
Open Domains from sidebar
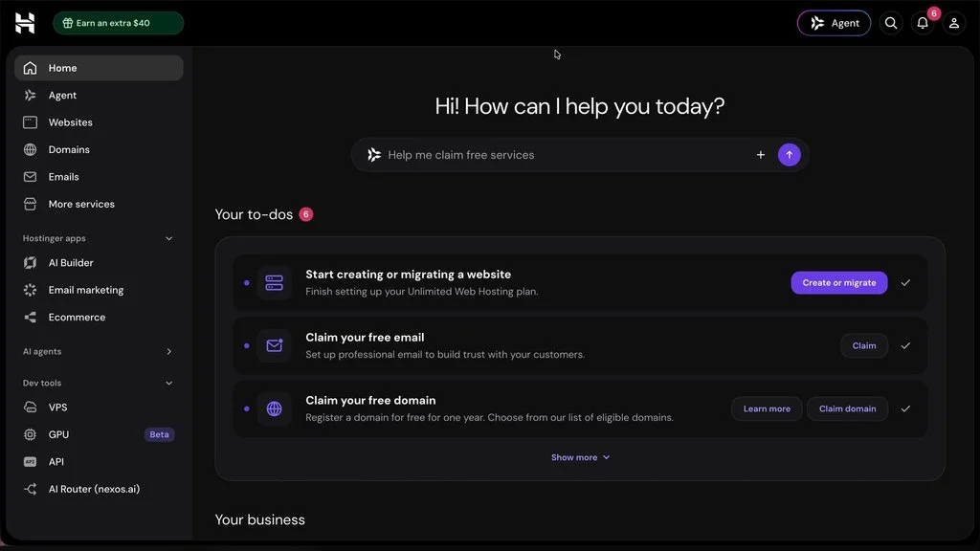click(x=99, y=149)
